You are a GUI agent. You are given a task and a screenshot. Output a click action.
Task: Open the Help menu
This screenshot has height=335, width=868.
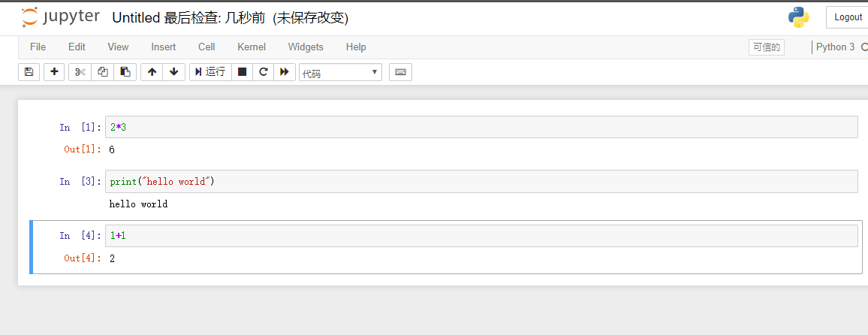pyautogui.click(x=356, y=47)
